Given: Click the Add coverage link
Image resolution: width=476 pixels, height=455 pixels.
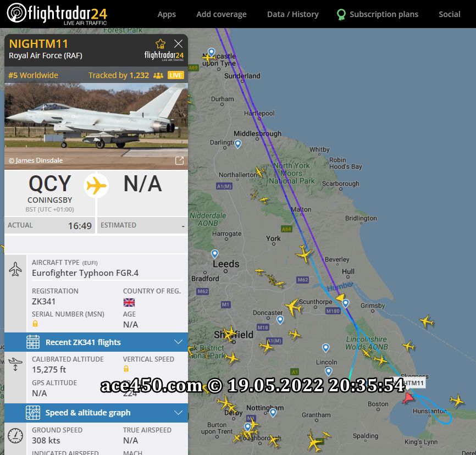Looking at the screenshot, I should [x=222, y=14].
